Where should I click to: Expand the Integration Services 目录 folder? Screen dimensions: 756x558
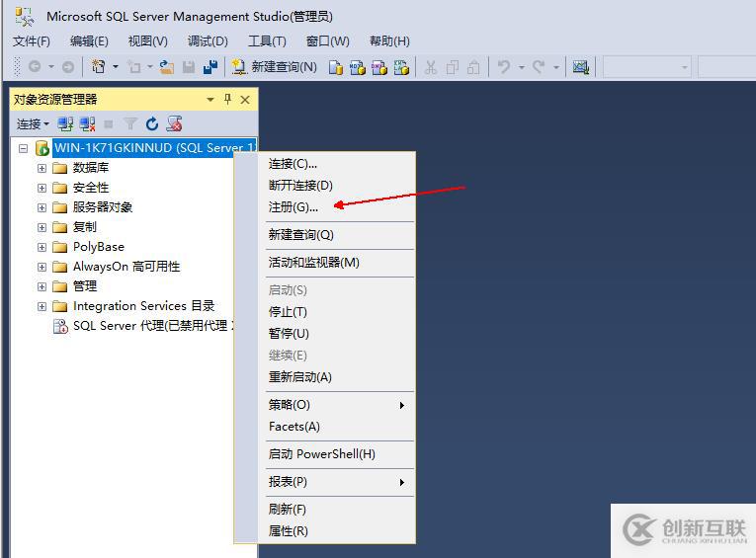[42, 306]
